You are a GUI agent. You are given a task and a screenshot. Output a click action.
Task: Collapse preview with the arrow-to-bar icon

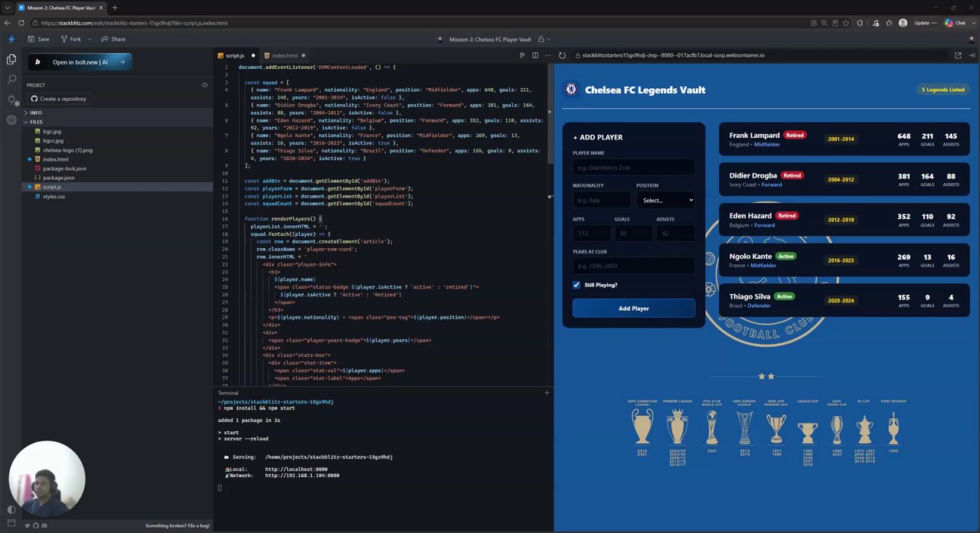pos(972,55)
